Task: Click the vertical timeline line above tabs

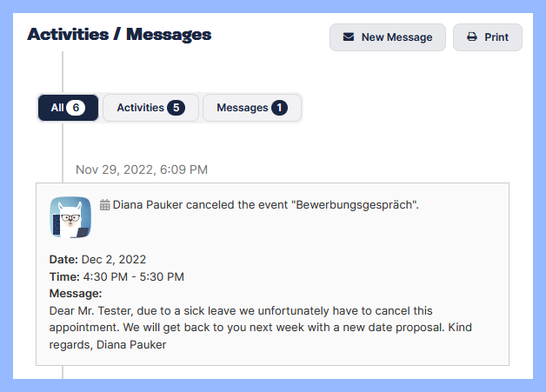Action: click(x=63, y=72)
